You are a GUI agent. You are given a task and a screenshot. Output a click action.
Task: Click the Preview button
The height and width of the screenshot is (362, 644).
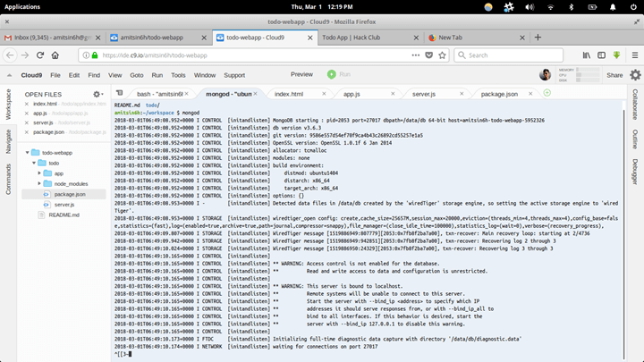click(302, 74)
